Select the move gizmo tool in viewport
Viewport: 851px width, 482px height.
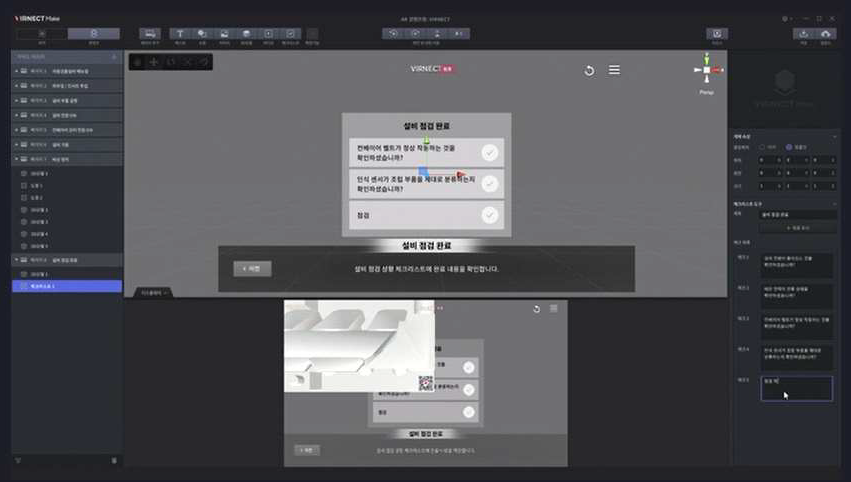pos(154,62)
